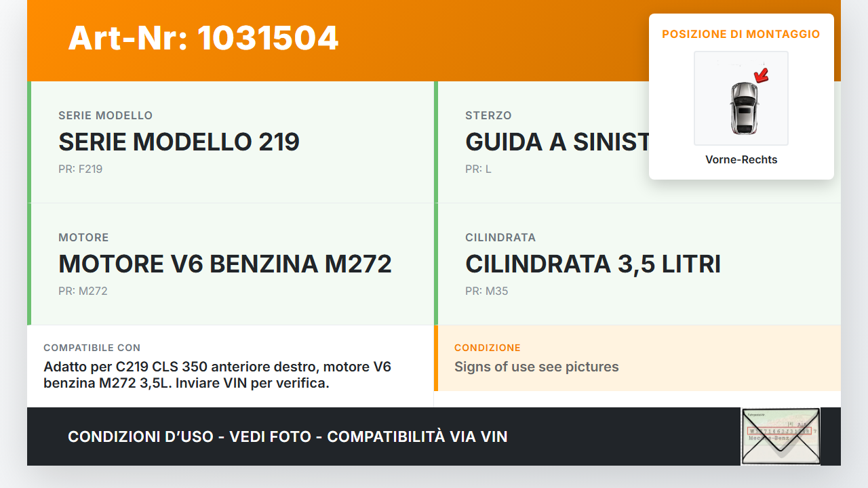Viewport: 868px width, 488px height.
Task: Click the top-view car image
Action: tap(743, 108)
